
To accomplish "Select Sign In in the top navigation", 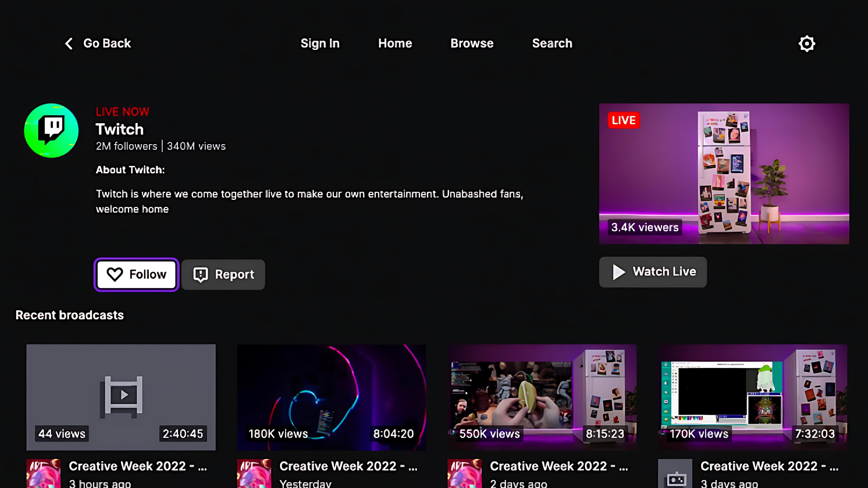I will coord(320,43).
